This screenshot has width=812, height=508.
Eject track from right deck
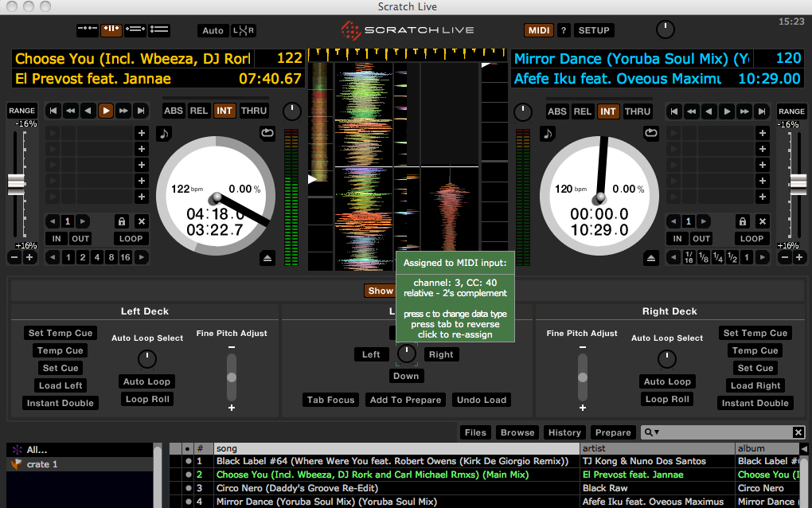(x=651, y=257)
